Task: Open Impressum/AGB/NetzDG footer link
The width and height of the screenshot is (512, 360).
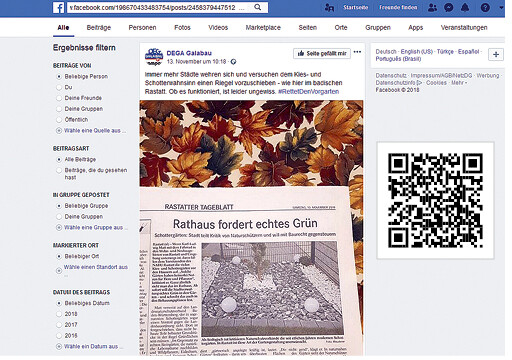Action: 441,76
